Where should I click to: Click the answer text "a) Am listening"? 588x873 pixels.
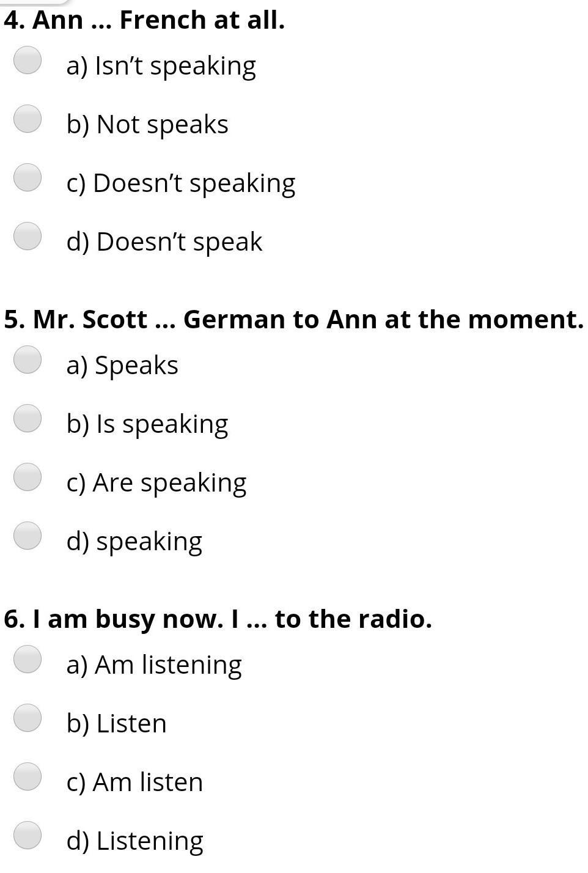click(153, 665)
